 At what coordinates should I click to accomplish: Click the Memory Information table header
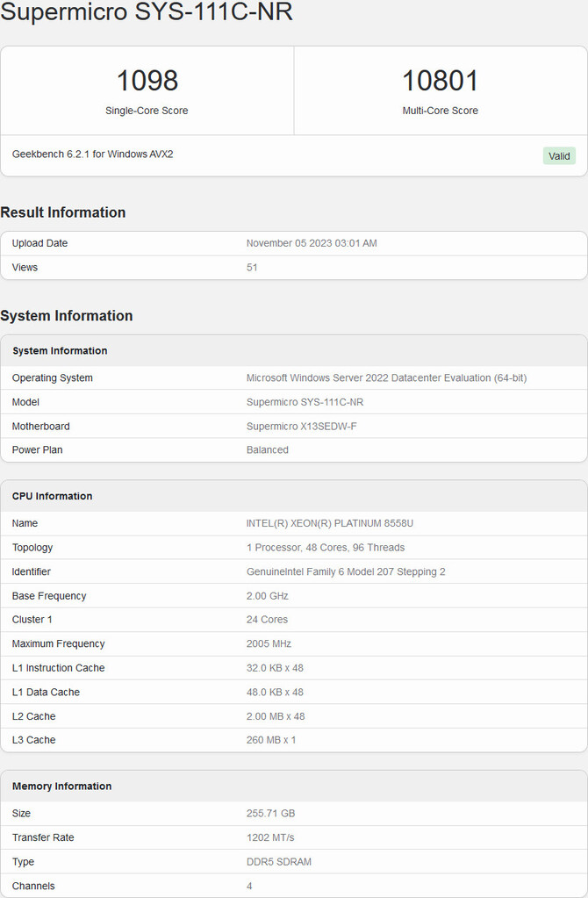click(294, 787)
